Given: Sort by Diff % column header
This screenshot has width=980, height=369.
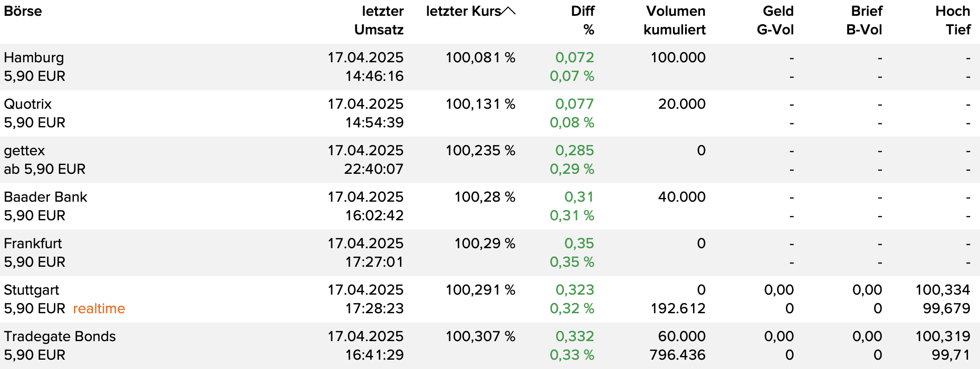Looking at the screenshot, I should click(x=582, y=20).
